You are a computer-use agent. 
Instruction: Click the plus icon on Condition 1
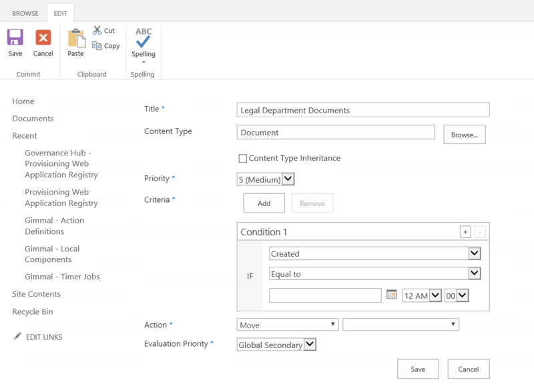465,232
